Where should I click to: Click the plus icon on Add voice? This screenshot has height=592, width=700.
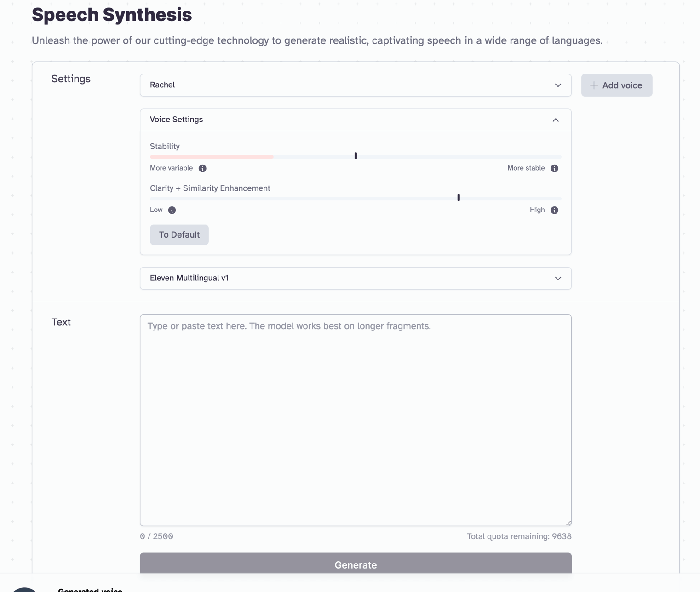coord(594,85)
